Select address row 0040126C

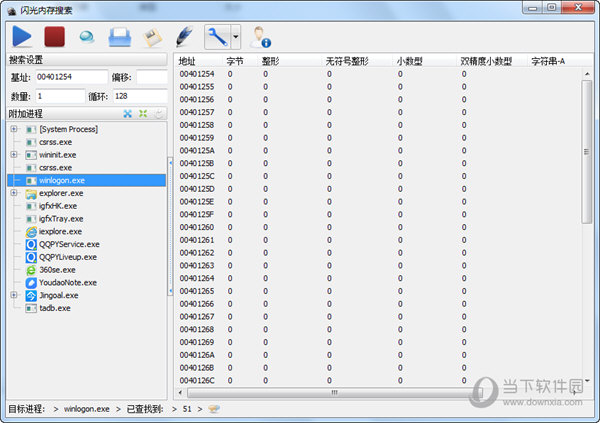pyautogui.click(x=379, y=380)
